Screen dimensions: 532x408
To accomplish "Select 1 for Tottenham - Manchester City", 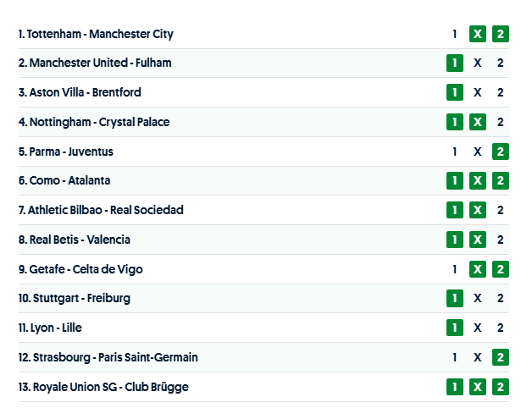I will [x=455, y=34].
